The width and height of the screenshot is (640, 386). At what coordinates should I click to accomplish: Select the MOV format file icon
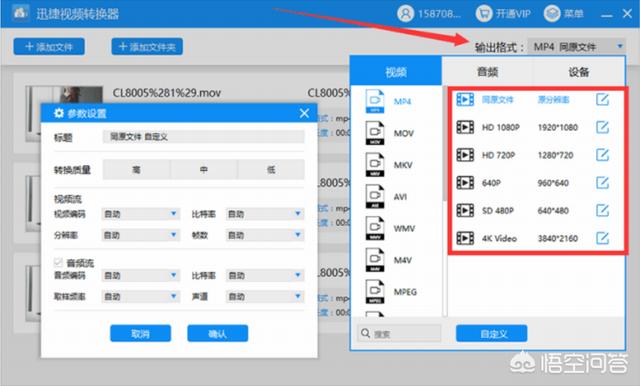[x=375, y=133]
